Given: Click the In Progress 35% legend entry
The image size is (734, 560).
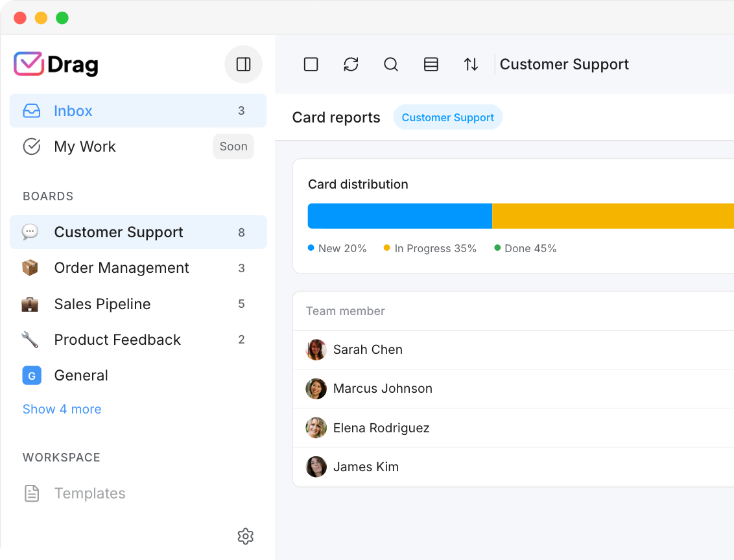Looking at the screenshot, I should [430, 248].
